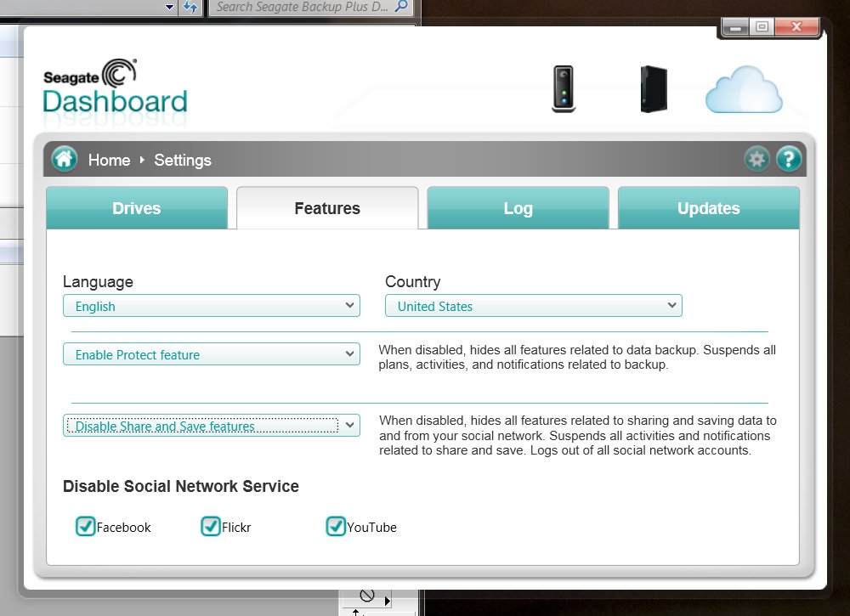Click the Disable Social Network Service heading
This screenshot has height=616, width=850.
click(x=180, y=486)
